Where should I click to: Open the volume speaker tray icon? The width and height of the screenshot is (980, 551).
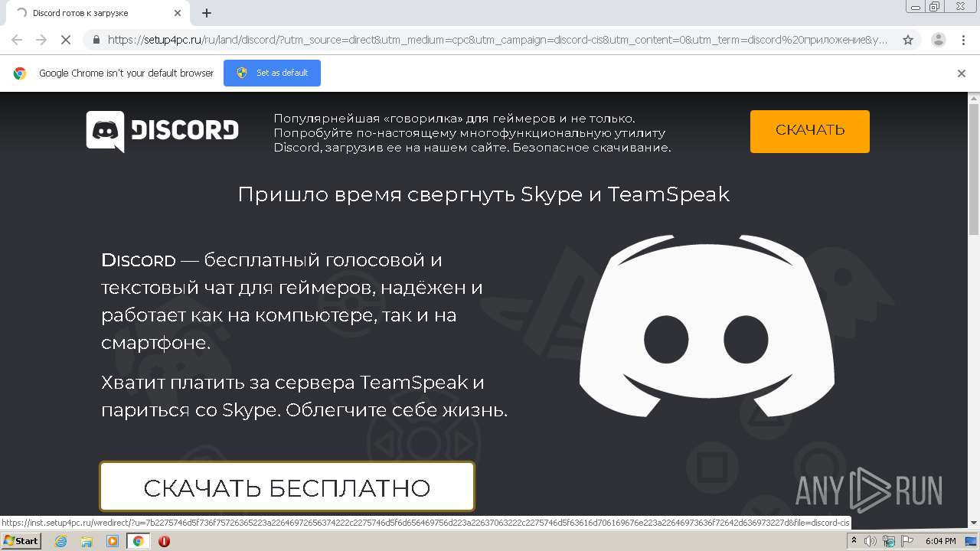point(871,541)
